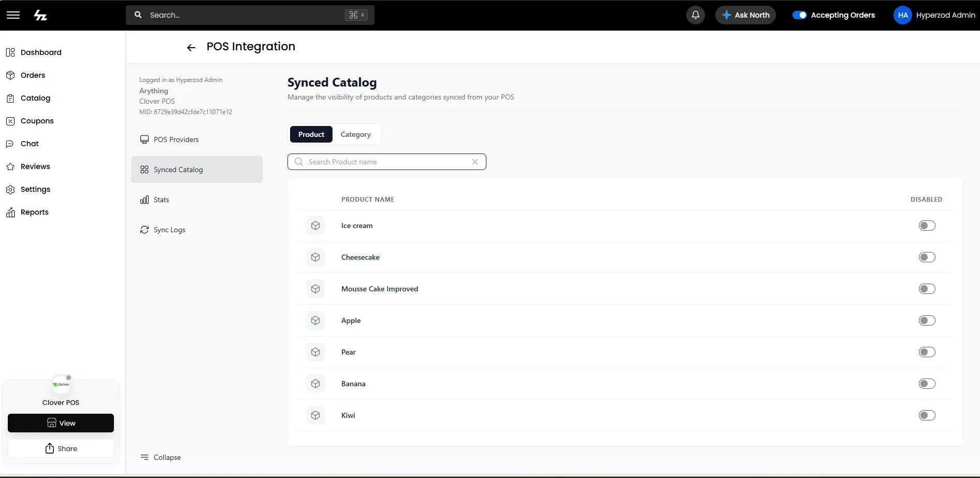Collapse the POS side panel

point(161,457)
